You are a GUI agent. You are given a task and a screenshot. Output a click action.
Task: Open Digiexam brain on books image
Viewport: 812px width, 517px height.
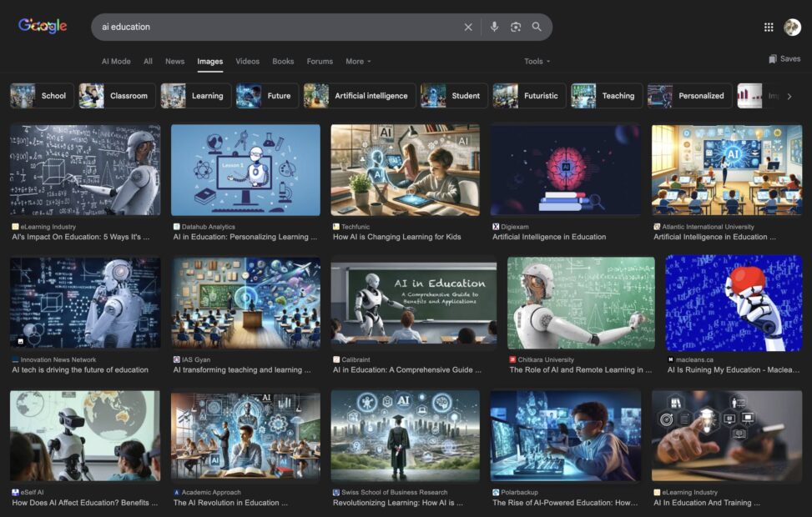tap(566, 170)
